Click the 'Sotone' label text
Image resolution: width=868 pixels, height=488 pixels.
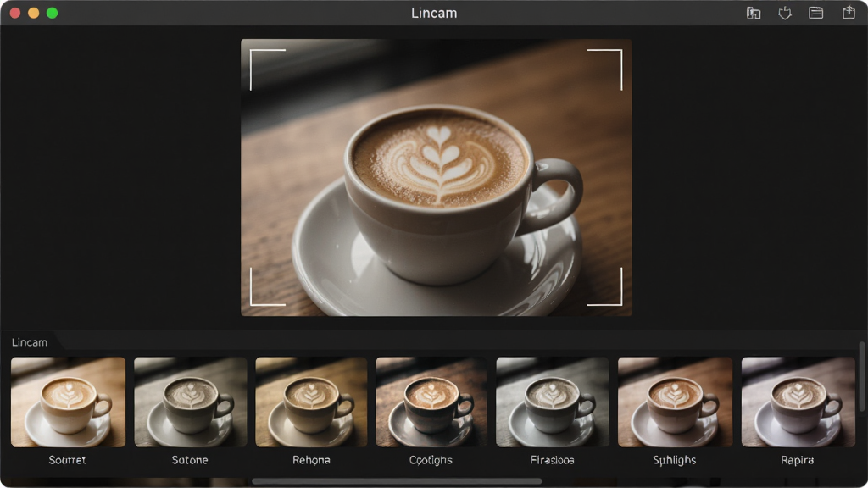coord(190,460)
